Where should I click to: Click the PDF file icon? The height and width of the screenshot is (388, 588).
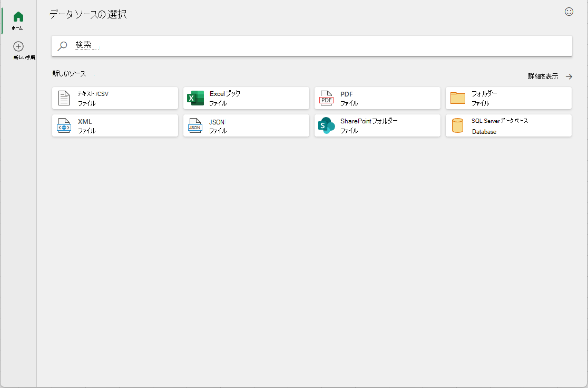326,98
